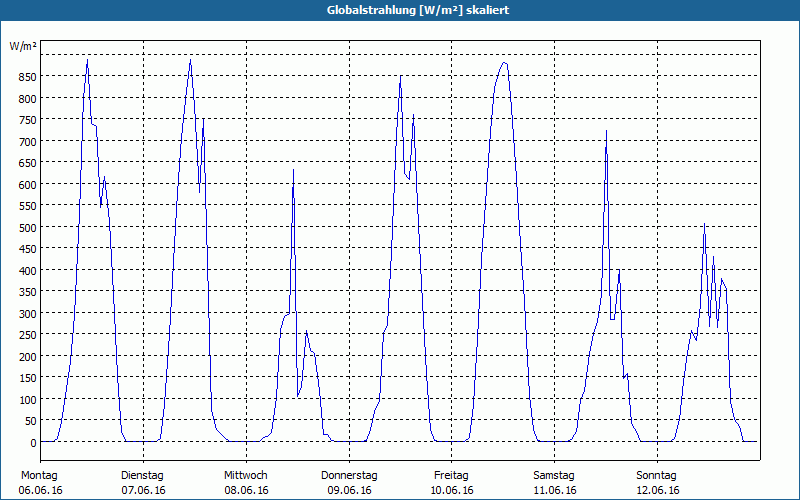Select the 0 axis value
Screen dimensions: 800x500
(34, 443)
